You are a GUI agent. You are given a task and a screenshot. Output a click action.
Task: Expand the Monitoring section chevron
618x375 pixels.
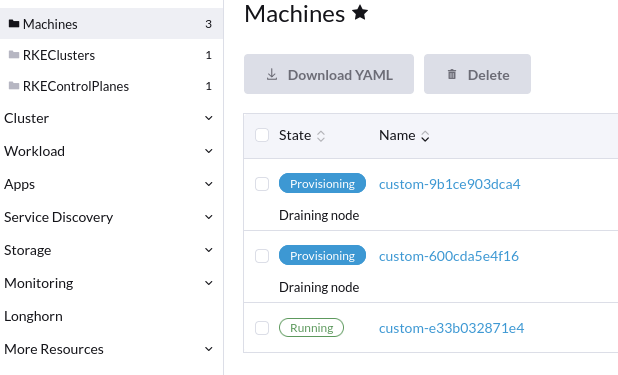[x=209, y=283]
